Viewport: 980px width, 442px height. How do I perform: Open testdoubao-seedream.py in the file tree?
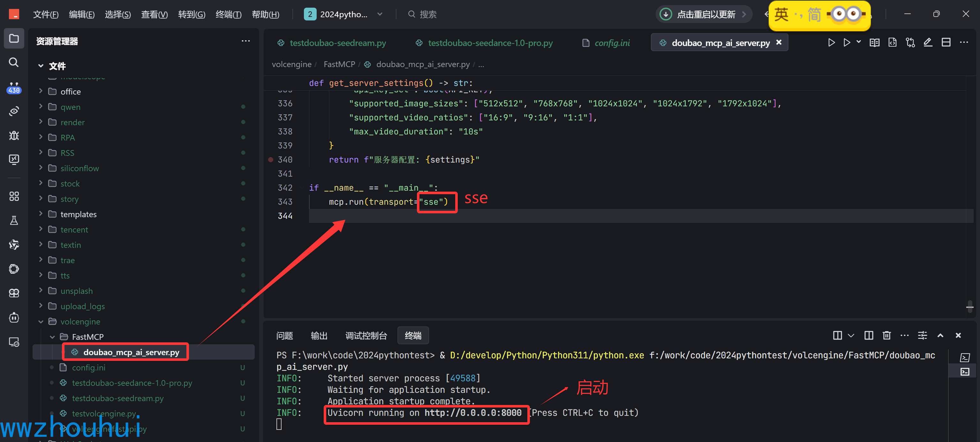pos(143,398)
